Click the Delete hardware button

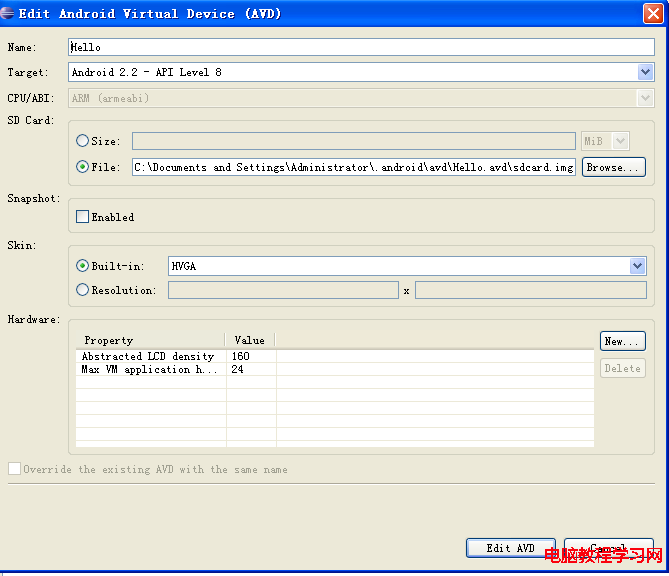point(622,368)
